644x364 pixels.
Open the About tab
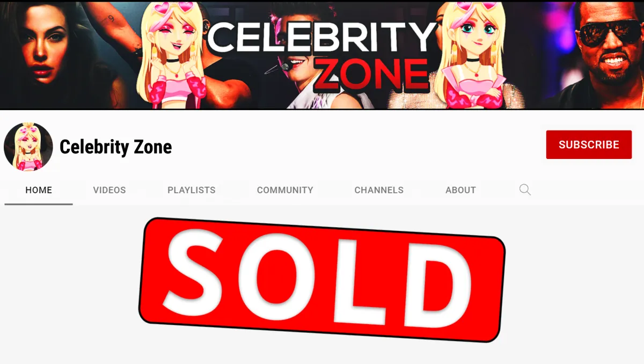pyautogui.click(x=460, y=190)
